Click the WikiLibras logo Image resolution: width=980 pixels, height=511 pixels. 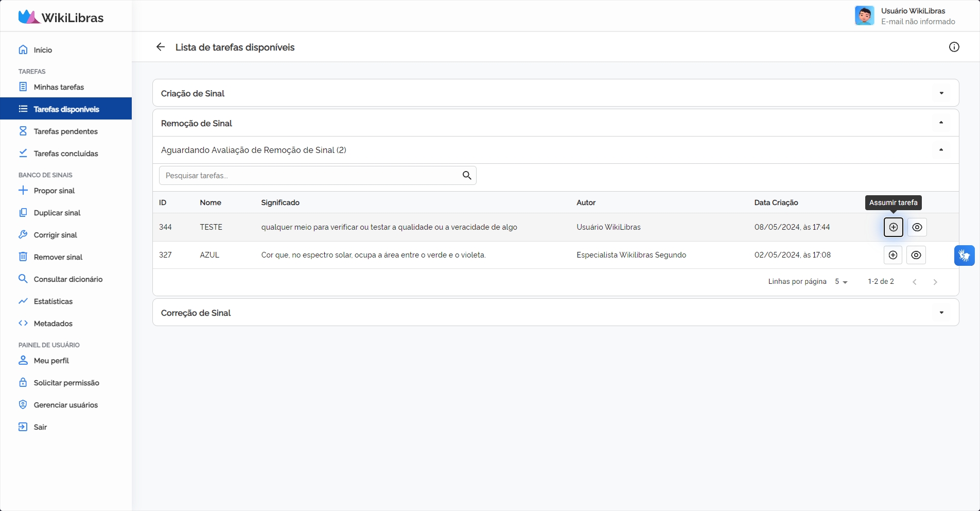(61, 17)
